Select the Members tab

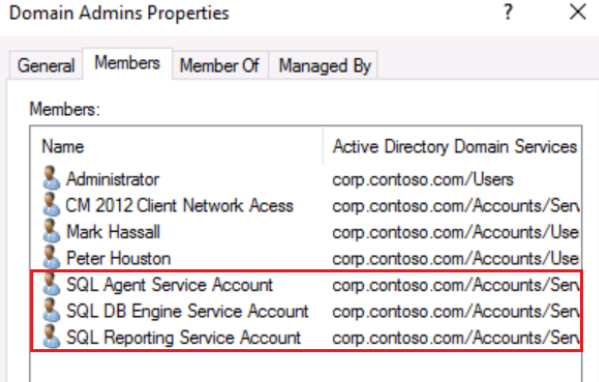(127, 63)
